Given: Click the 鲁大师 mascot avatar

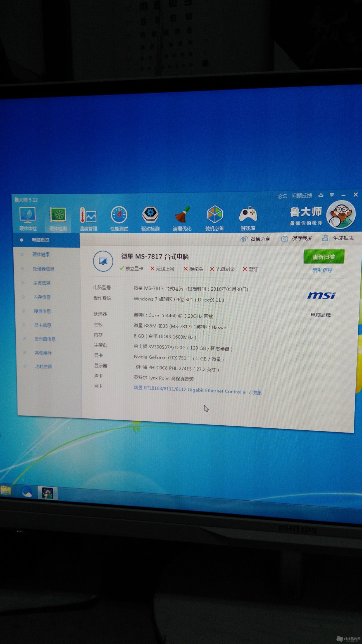Looking at the screenshot, I should point(341,215).
